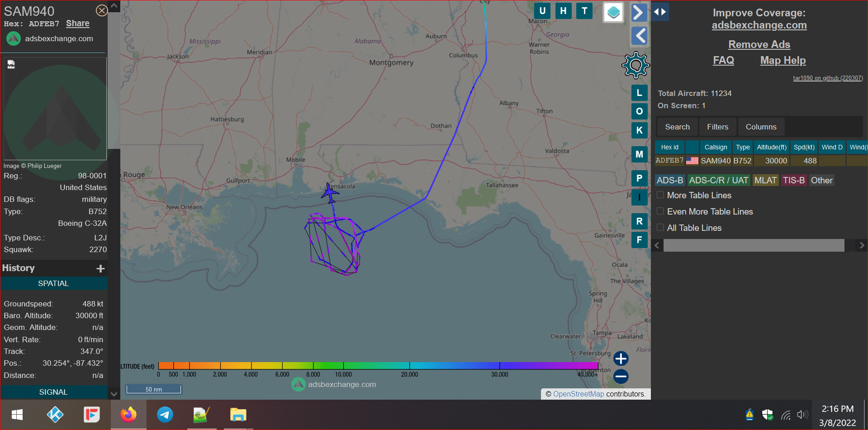Open the Map Help link
This screenshot has height=430, width=868.
tap(783, 60)
